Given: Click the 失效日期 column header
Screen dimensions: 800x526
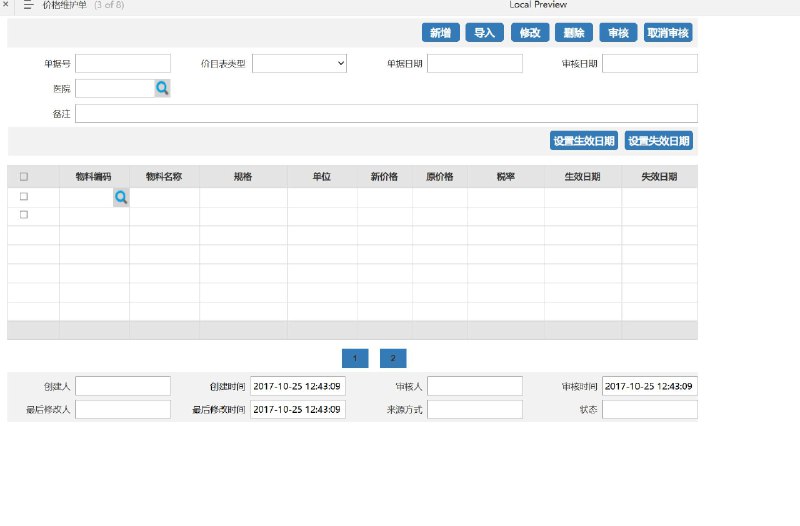Looking at the screenshot, I should point(659,177).
